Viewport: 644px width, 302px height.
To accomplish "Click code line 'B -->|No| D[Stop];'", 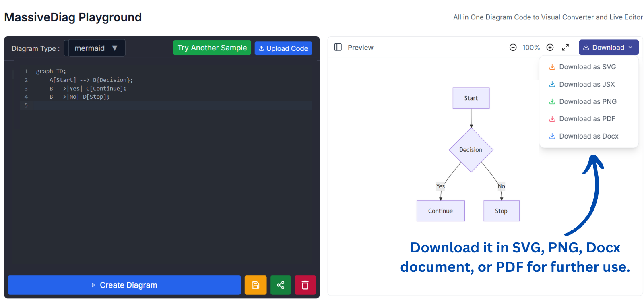I will tap(79, 97).
